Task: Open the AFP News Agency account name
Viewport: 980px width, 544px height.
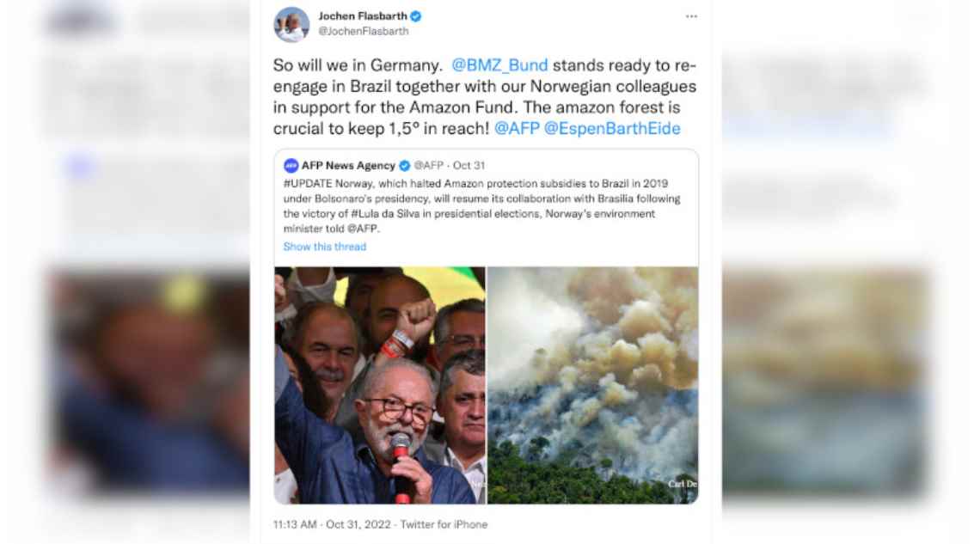Action: click(x=348, y=166)
